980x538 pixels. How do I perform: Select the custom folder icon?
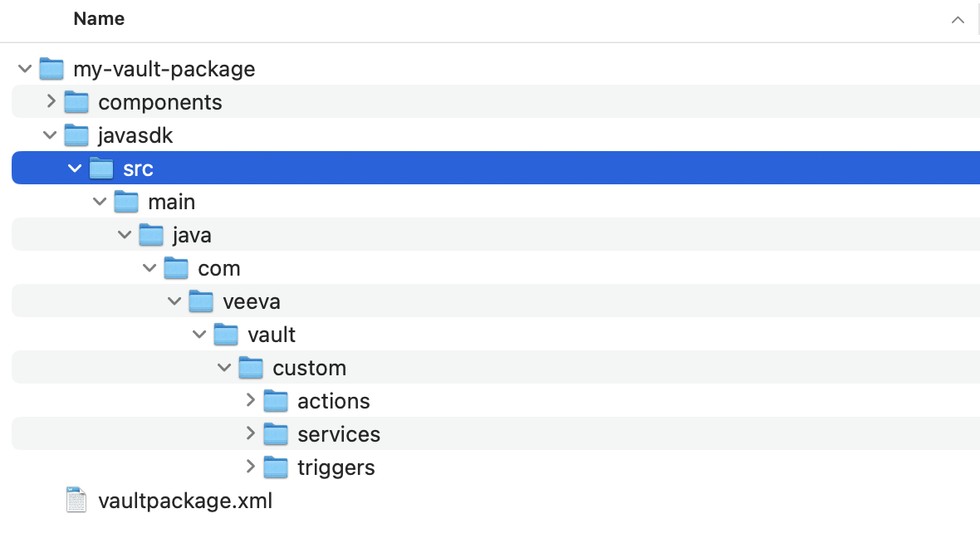pyautogui.click(x=251, y=367)
